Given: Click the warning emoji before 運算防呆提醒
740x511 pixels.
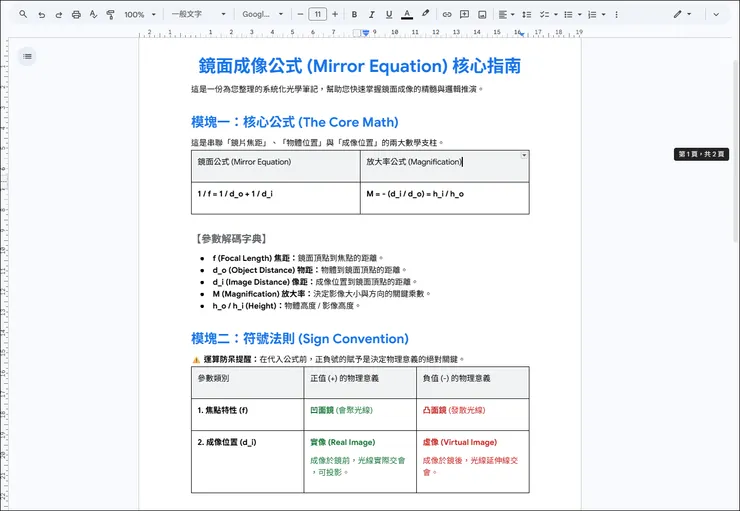Looking at the screenshot, I should 196,360.
